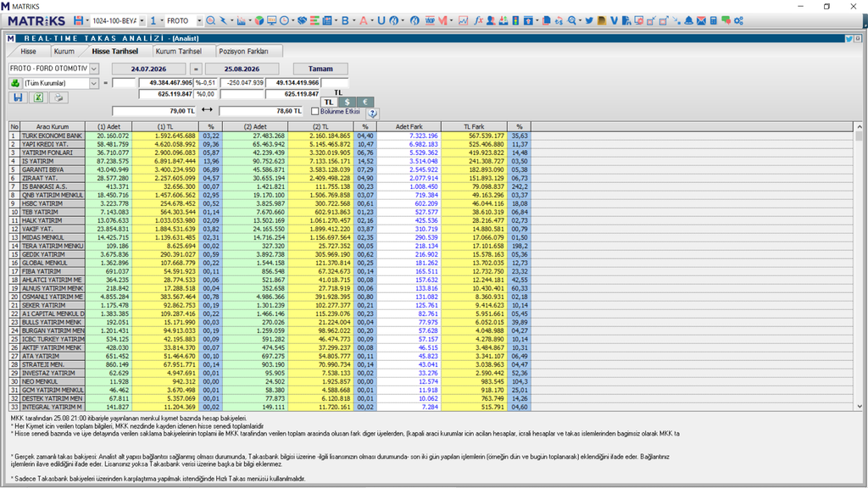868x488 pixels.
Task: Open dropdown arrow next to letter A
Action: pyautogui.click(x=372, y=21)
